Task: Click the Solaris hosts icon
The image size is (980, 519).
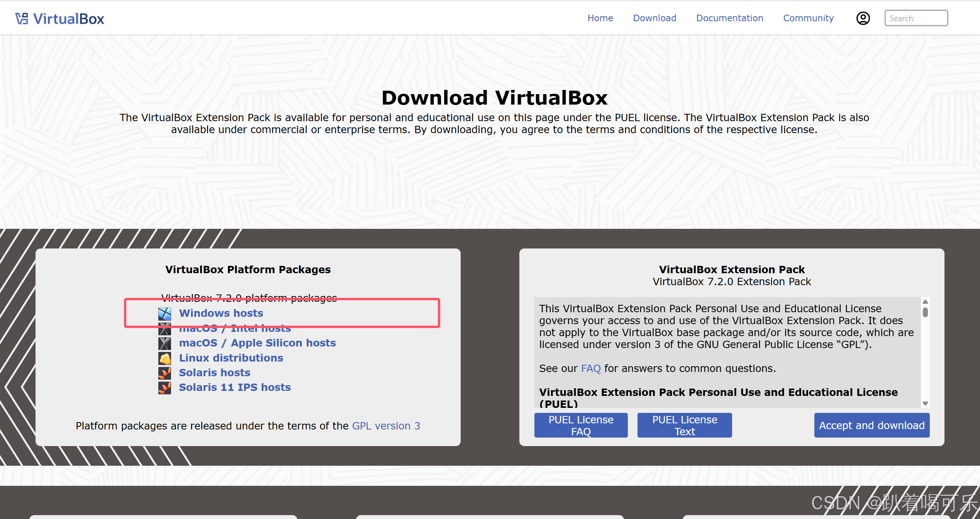Action: (164, 373)
